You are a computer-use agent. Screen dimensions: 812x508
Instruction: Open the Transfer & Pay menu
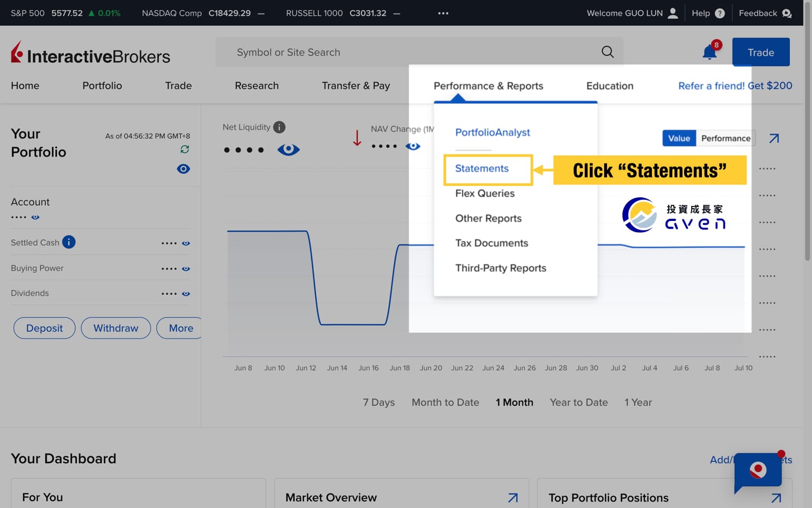[x=356, y=85]
